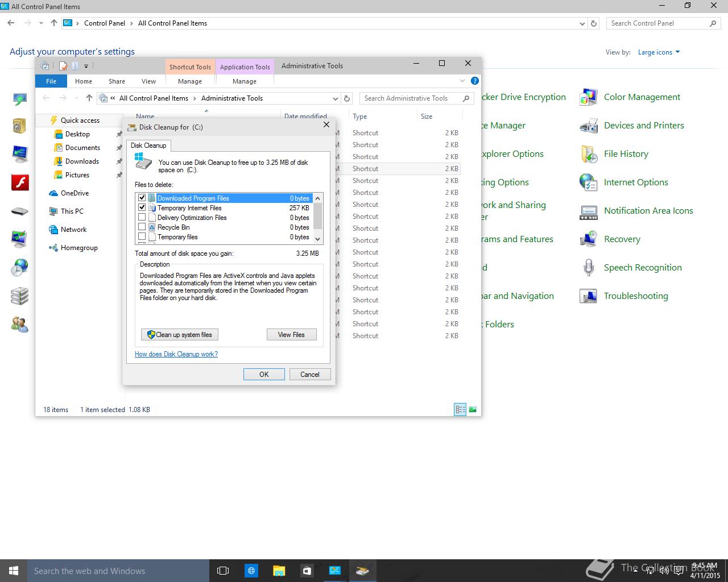Viewport: 728px width, 582px height.
Task: Select the Documents folder in Quick access
Action: [82, 148]
